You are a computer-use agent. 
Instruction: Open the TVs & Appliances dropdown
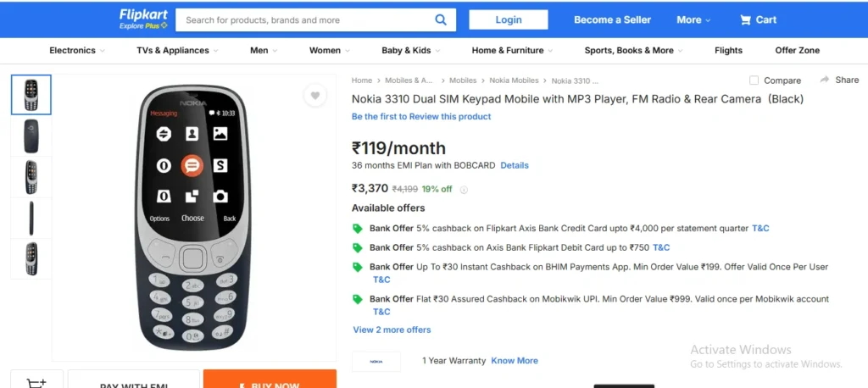177,50
